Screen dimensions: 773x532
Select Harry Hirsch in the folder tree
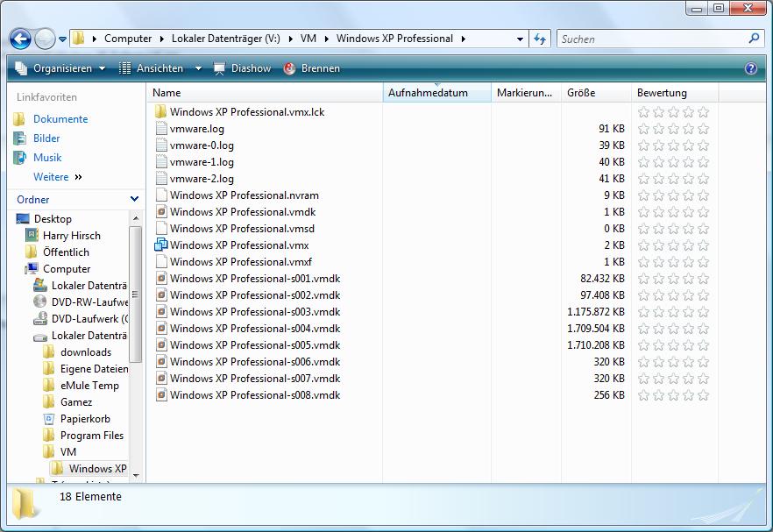tap(72, 235)
